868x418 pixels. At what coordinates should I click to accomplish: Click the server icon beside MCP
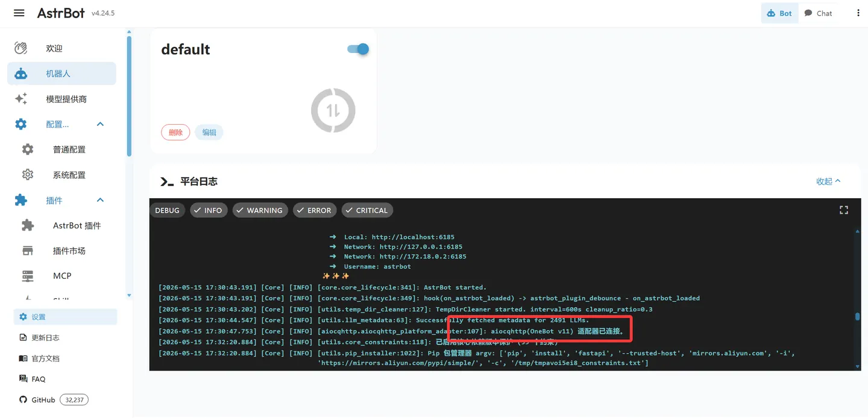click(28, 276)
